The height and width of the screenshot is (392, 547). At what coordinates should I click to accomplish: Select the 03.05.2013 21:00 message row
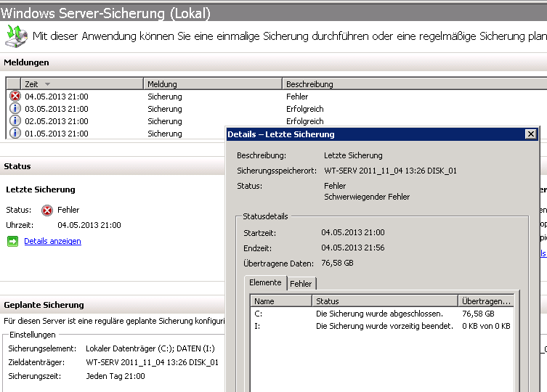277,109
